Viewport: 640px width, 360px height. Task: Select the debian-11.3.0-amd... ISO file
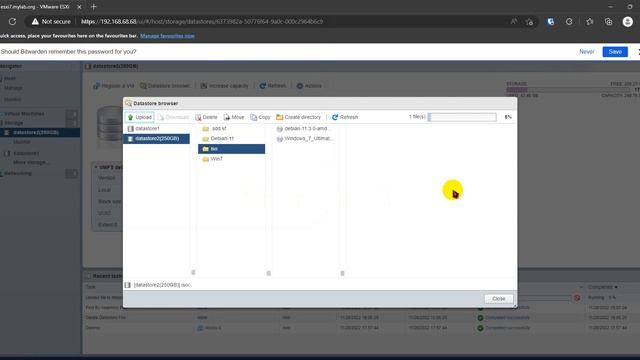pyautogui.click(x=304, y=129)
